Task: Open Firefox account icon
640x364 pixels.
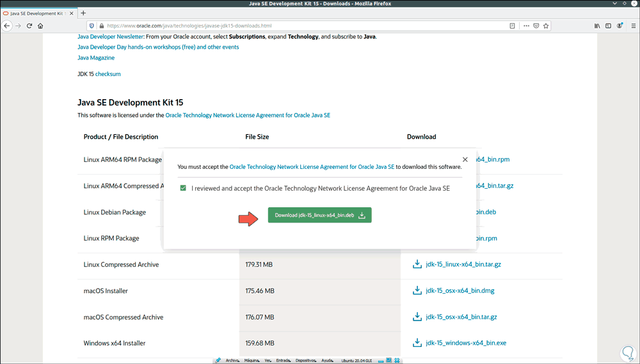Action: [620, 26]
